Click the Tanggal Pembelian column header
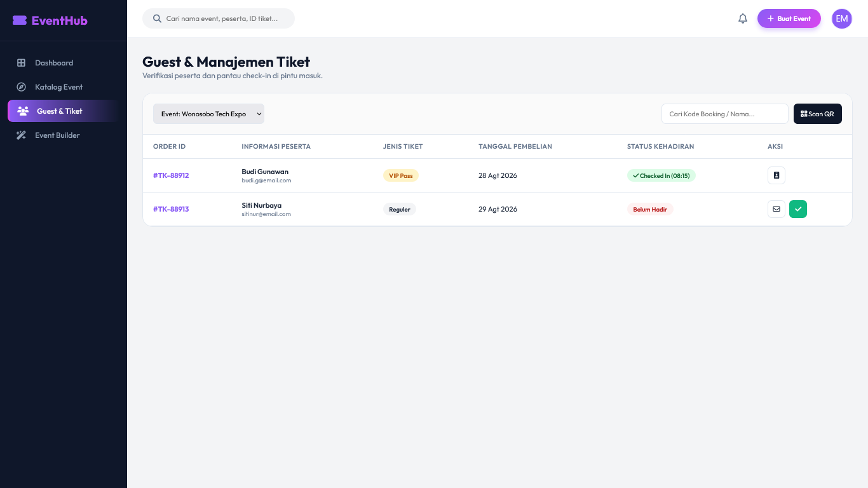The image size is (868, 488). click(x=515, y=146)
